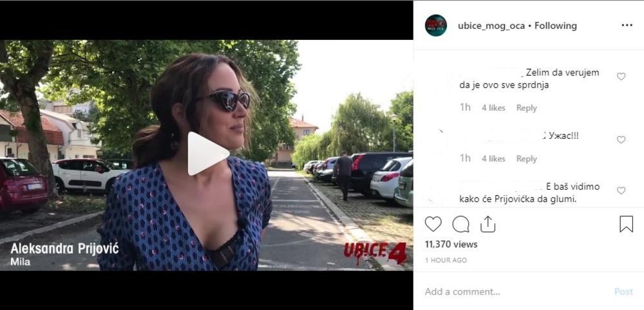Image resolution: width=644 pixels, height=310 pixels.
Task: Click the '1 HOUR AGO' timestamp
Action: 446,260
